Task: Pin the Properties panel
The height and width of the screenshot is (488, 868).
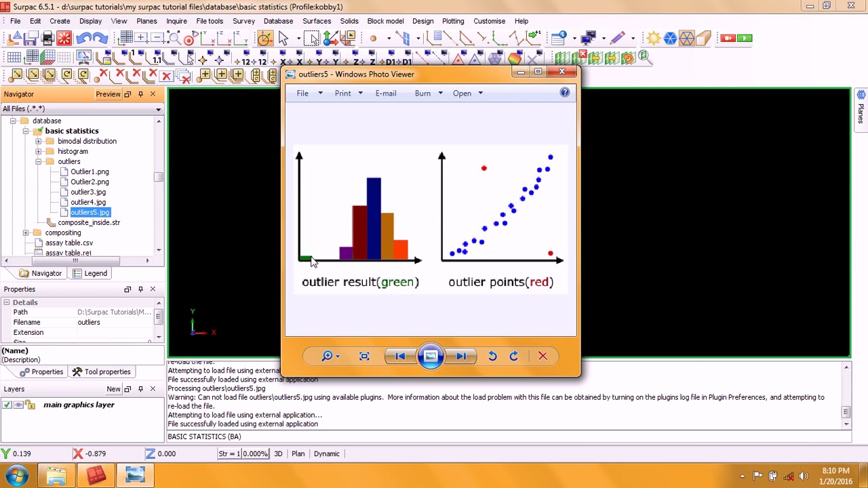Action: (x=140, y=289)
